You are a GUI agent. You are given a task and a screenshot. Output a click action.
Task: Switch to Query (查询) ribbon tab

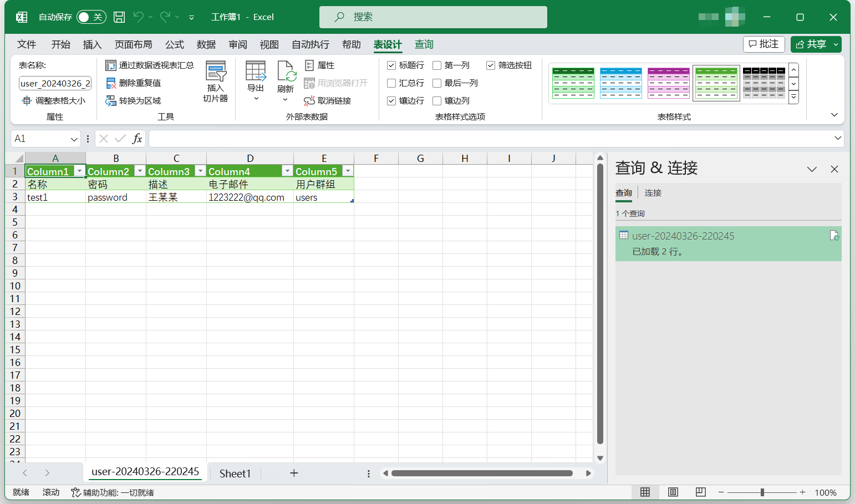click(424, 44)
